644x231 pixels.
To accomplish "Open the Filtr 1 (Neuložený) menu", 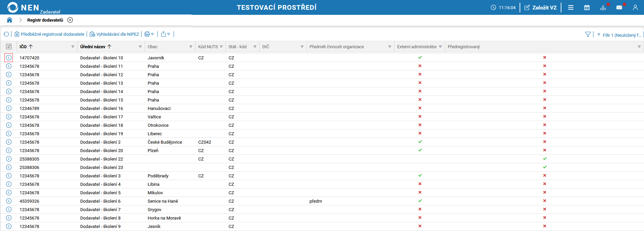I will (620, 35).
